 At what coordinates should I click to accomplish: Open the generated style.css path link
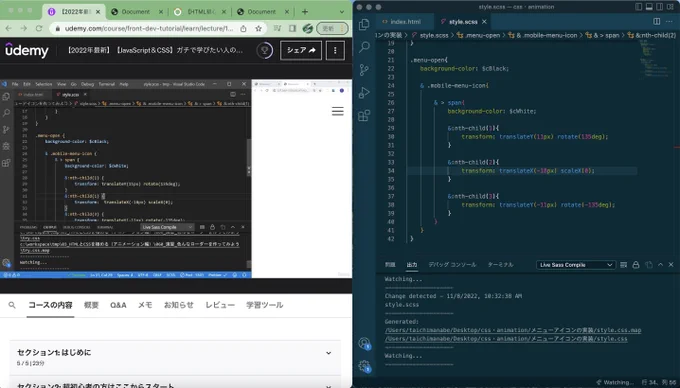pyautogui.click(x=506, y=339)
